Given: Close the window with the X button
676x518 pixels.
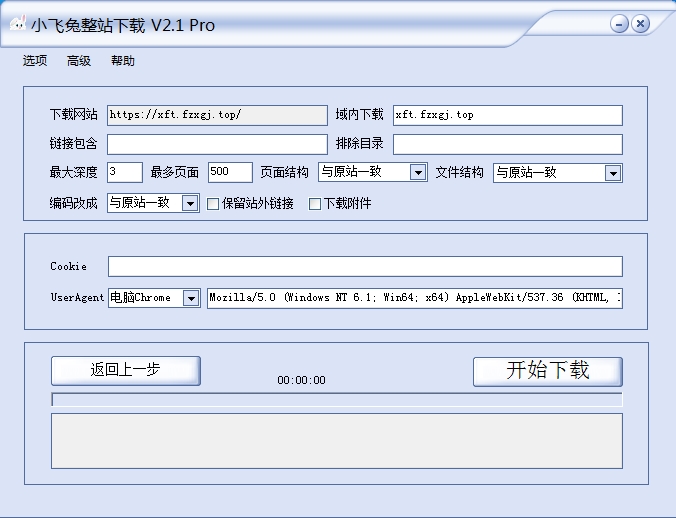Looking at the screenshot, I should click(x=640, y=24).
